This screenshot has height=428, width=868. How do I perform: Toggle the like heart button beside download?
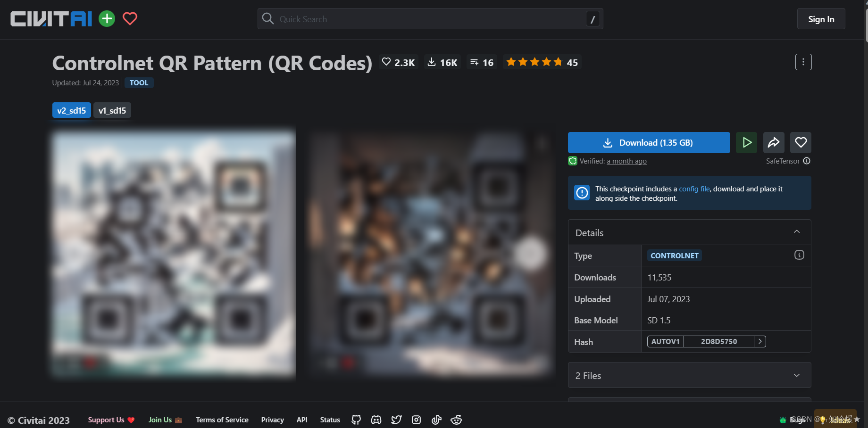801,142
